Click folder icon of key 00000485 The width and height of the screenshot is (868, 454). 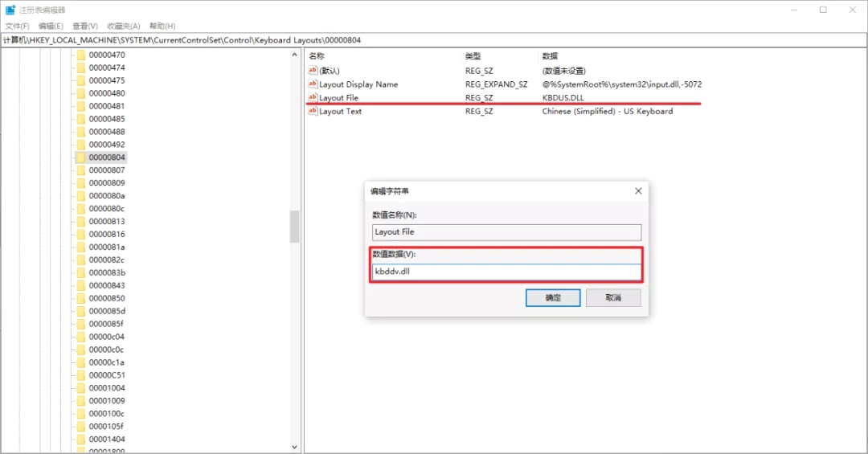click(x=81, y=119)
